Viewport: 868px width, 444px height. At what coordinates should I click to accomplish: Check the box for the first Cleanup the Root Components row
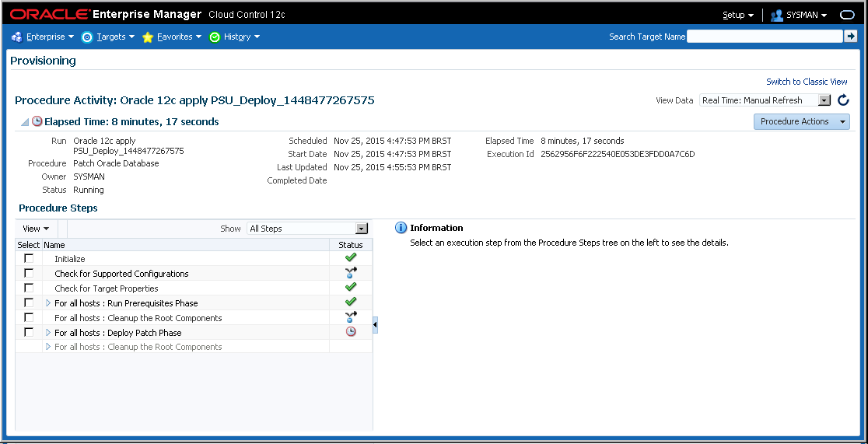coord(29,317)
